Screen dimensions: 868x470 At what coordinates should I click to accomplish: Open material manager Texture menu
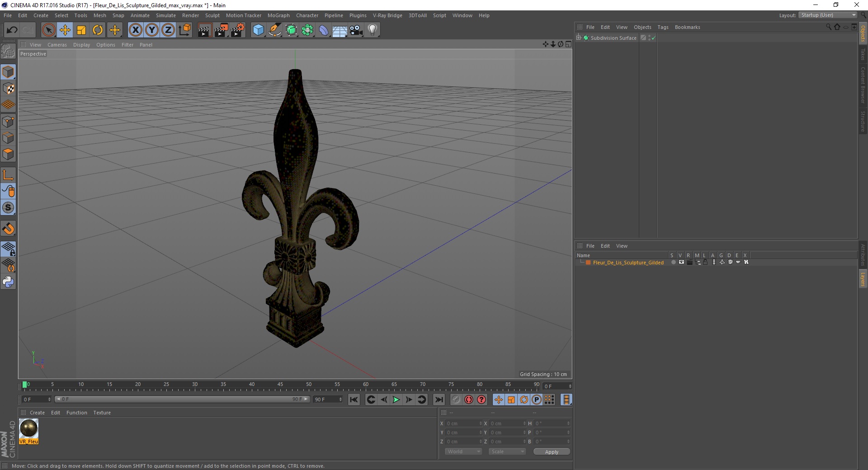pos(102,413)
